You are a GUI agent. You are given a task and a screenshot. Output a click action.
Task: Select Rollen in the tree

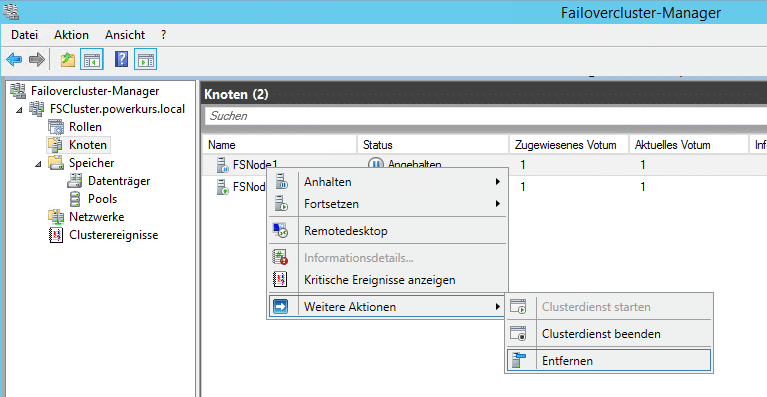click(85, 127)
